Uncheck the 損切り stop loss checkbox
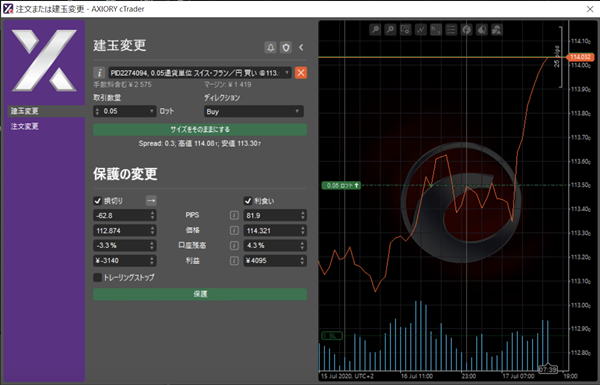The image size is (600, 385). tap(98, 201)
